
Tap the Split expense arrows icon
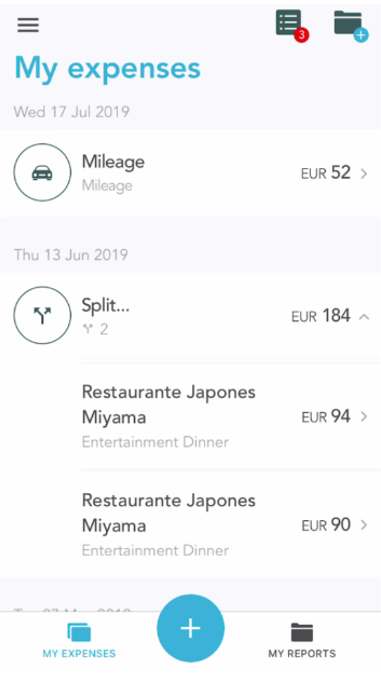pos(42,316)
